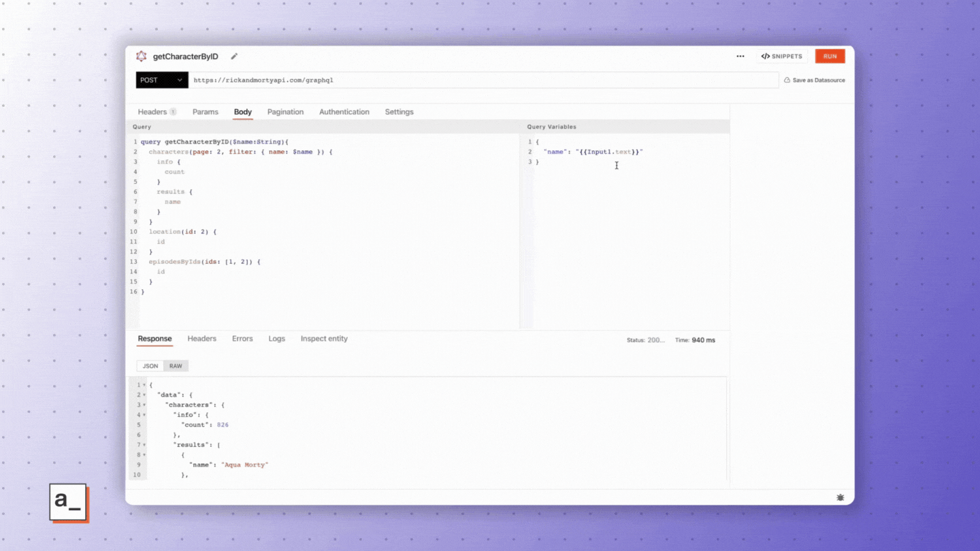980x551 pixels.
Task: Click the Query Variables header
Action: pyautogui.click(x=552, y=127)
